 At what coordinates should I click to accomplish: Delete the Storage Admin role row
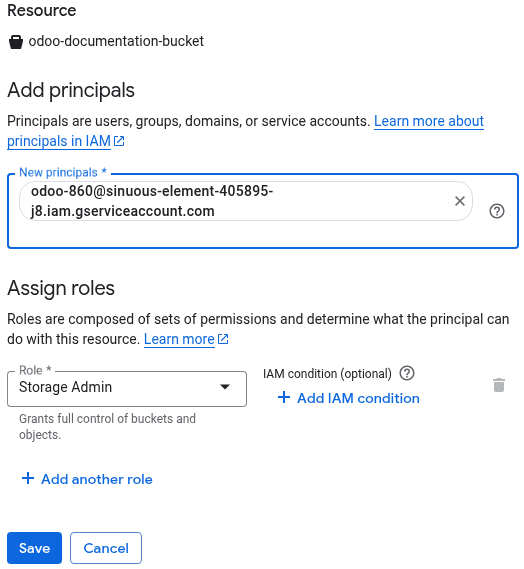pos(499,385)
